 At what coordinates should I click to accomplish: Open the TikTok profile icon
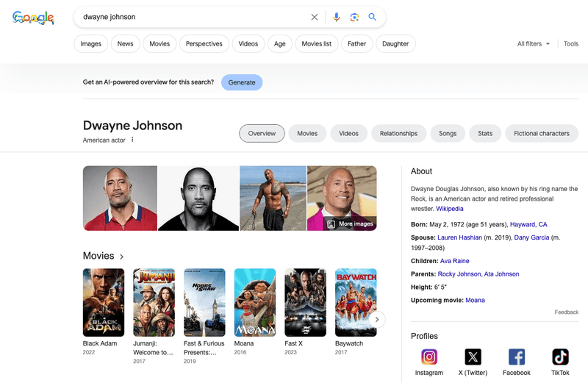(x=560, y=357)
